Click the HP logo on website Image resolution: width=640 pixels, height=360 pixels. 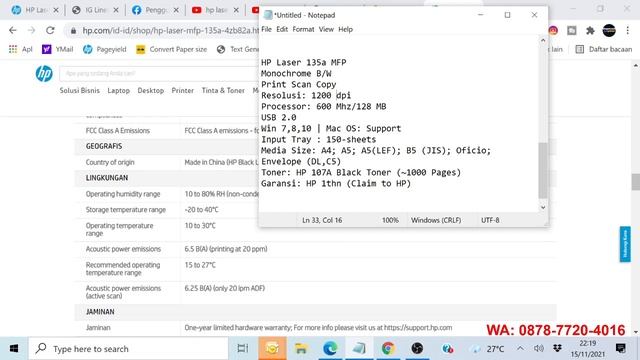(44, 73)
